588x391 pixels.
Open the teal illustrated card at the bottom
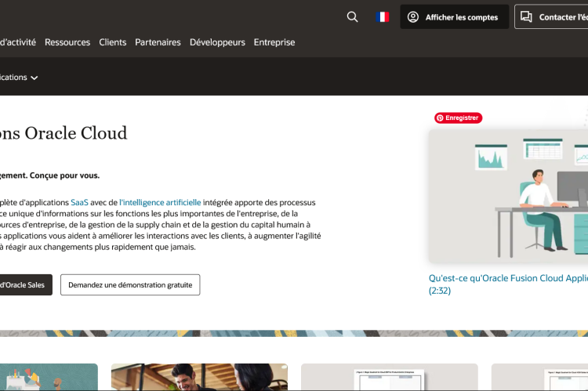click(47, 377)
